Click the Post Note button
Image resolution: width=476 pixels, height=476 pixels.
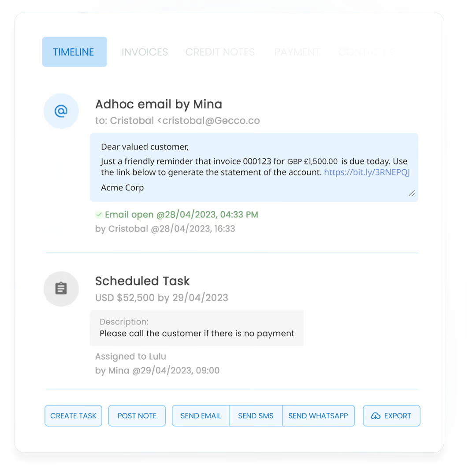point(137,416)
